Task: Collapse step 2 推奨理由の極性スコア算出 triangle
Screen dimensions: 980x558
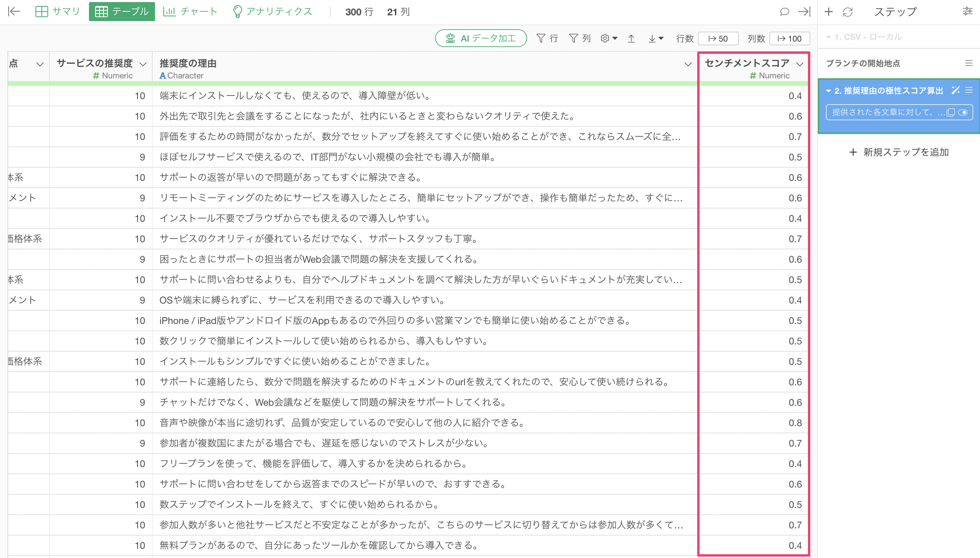Action: (828, 91)
